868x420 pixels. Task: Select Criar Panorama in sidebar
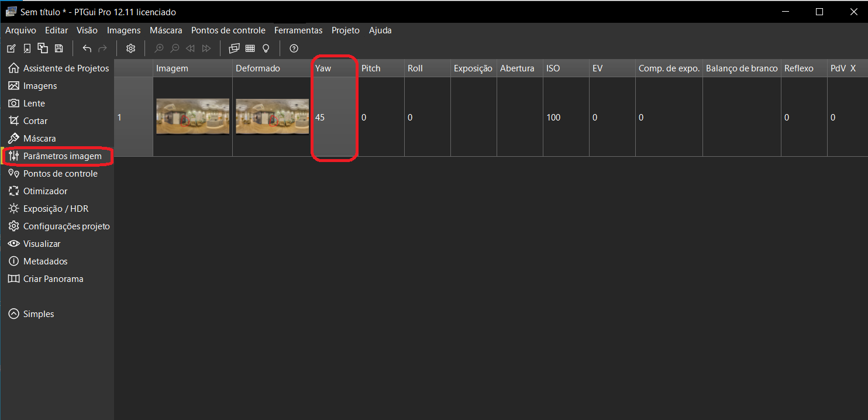[x=53, y=279]
